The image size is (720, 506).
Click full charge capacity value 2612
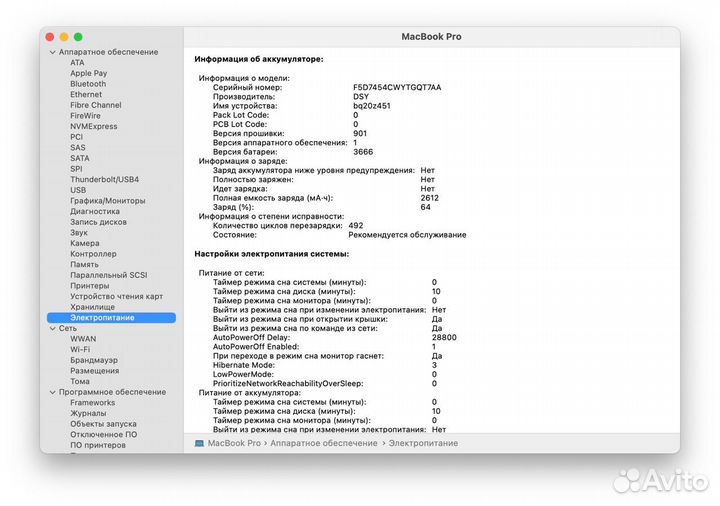click(x=429, y=198)
